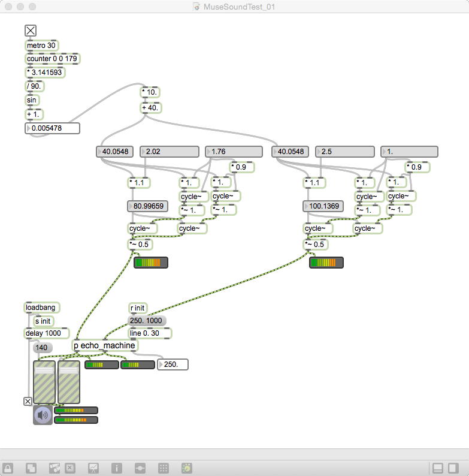Click the right striped gain slider
This screenshot has height=476, width=469.
[69, 382]
